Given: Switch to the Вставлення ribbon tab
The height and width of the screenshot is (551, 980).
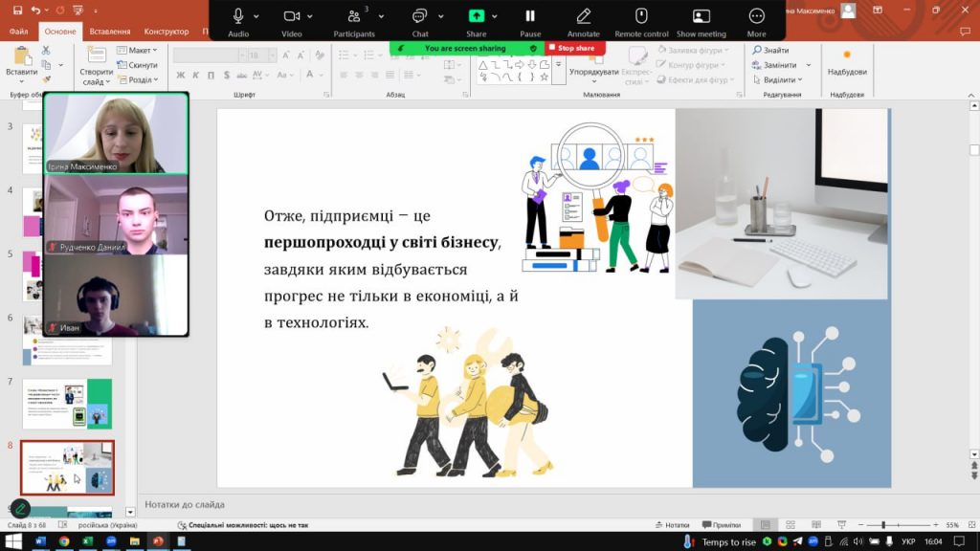Looking at the screenshot, I should [110, 32].
